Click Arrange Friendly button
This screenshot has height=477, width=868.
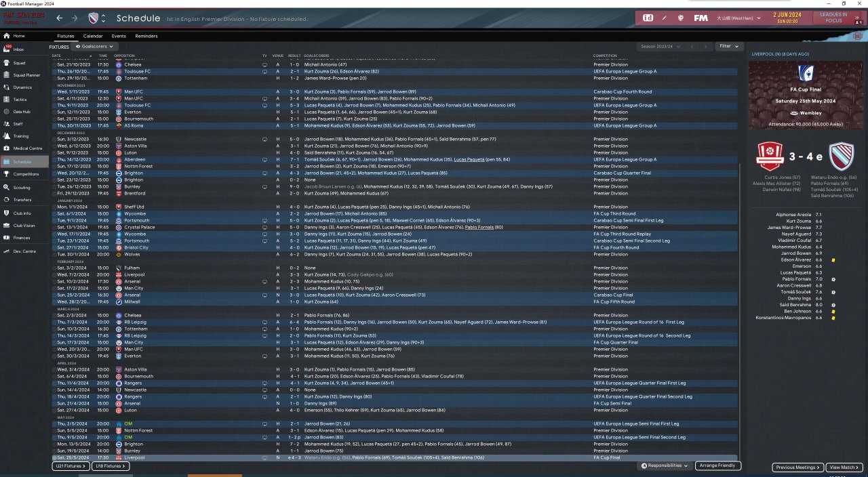(x=718, y=465)
